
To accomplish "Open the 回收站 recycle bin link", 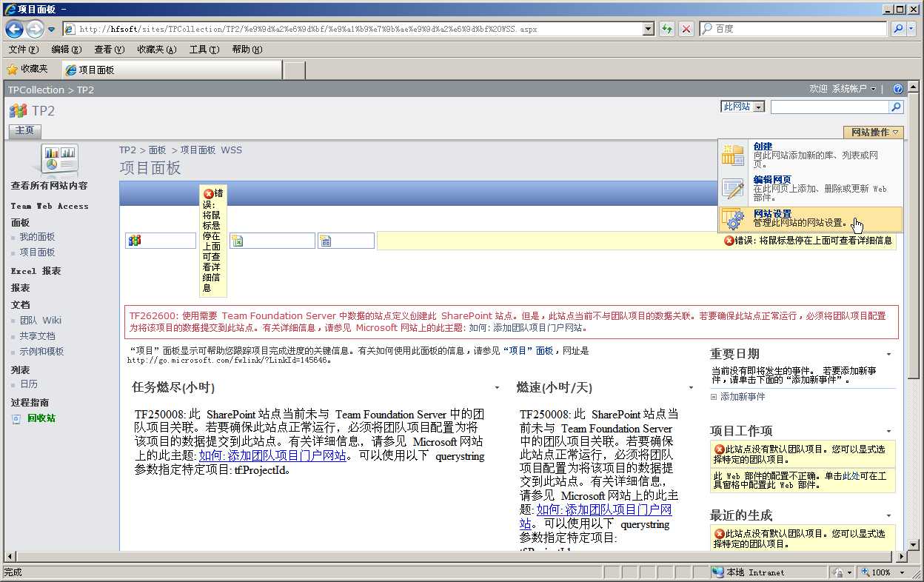I will tap(41, 418).
